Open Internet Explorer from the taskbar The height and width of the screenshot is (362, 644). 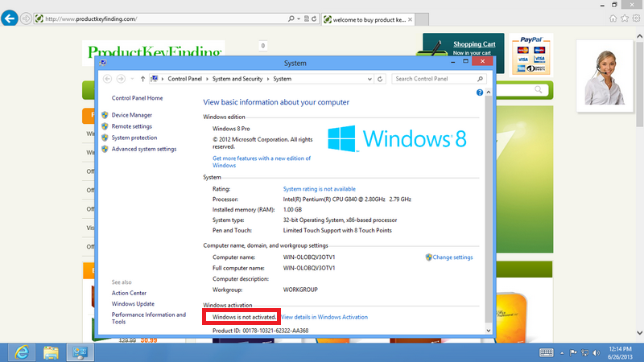click(x=22, y=352)
